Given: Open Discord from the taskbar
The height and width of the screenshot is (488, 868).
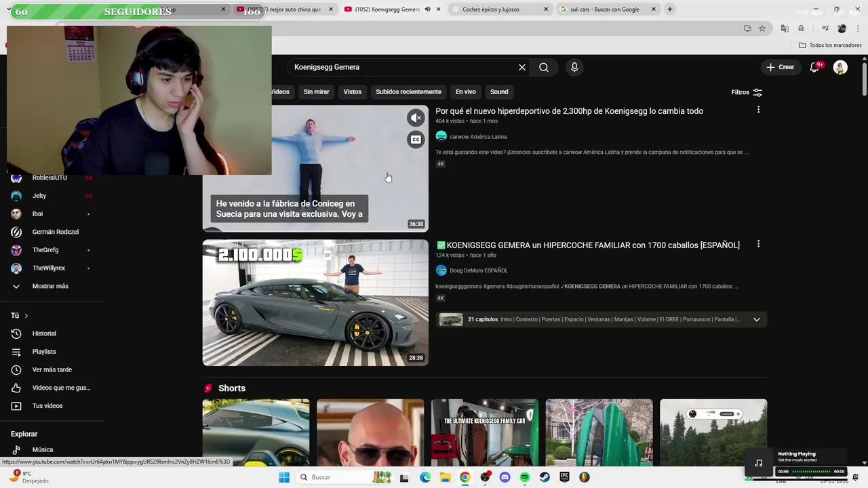Looking at the screenshot, I should click(x=505, y=477).
